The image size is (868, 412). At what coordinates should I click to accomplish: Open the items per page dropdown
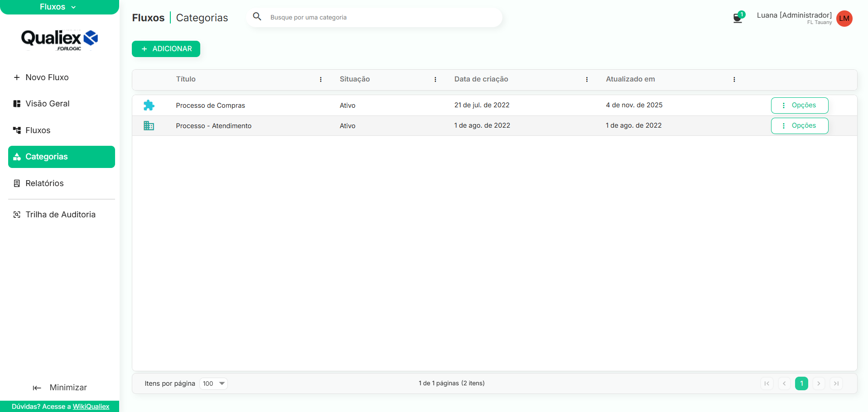coord(213,383)
